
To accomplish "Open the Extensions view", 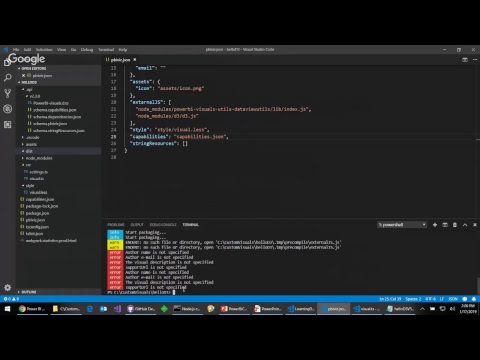I will coord(7,125).
